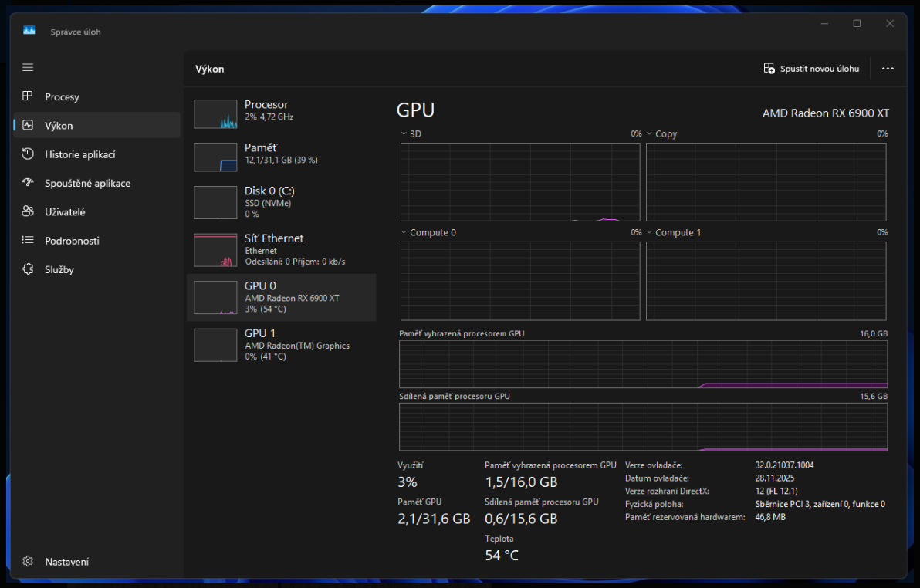Click AMD Radeon(TM) Graphics text
The width and height of the screenshot is (920, 588).
point(297,346)
